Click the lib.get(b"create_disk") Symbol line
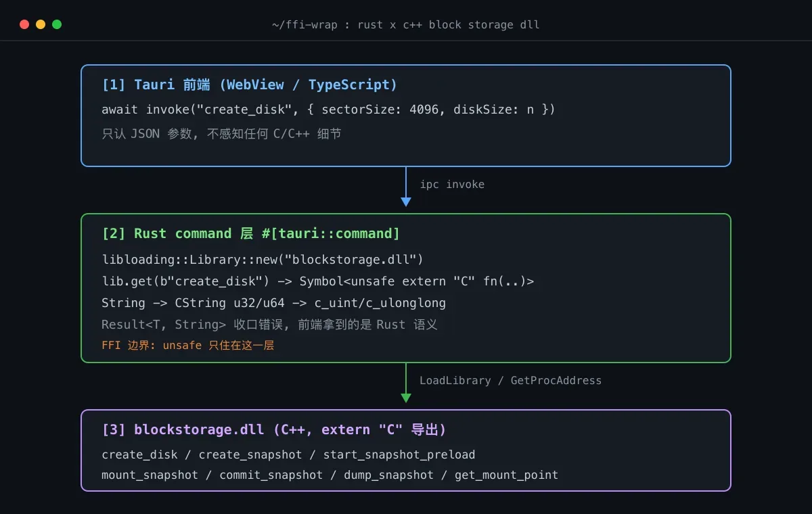 317,281
